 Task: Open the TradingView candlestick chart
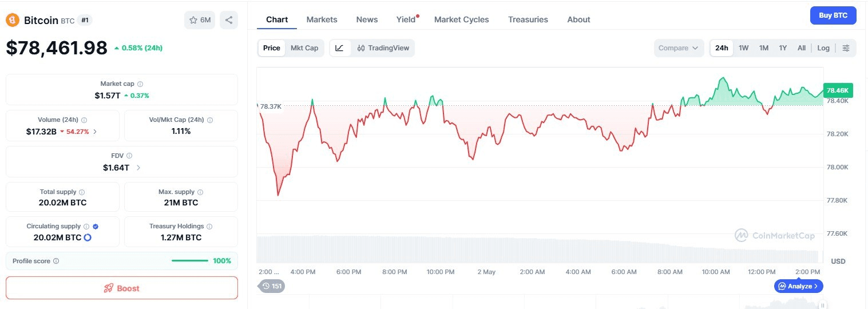point(383,48)
